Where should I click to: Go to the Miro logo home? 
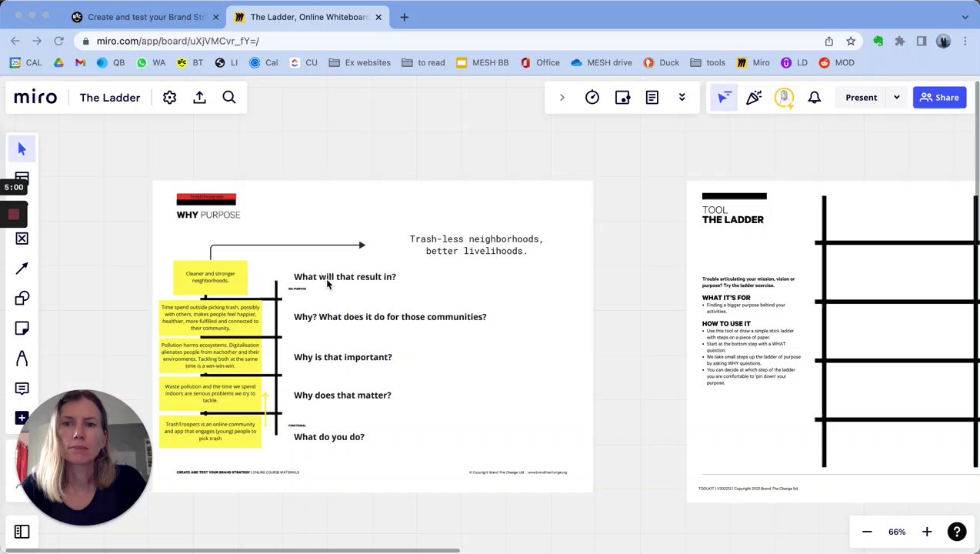tap(35, 98)
